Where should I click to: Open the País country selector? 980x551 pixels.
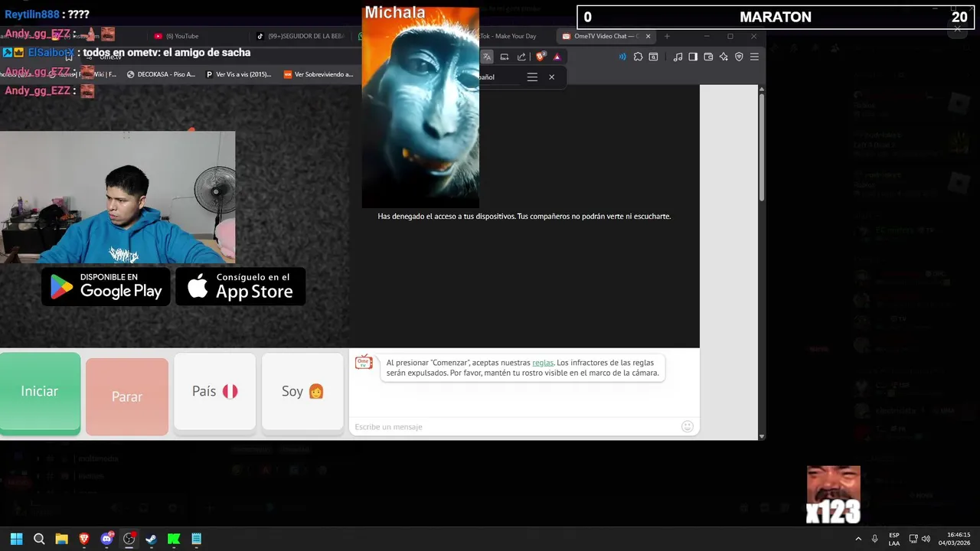click(x=214, y=391)
